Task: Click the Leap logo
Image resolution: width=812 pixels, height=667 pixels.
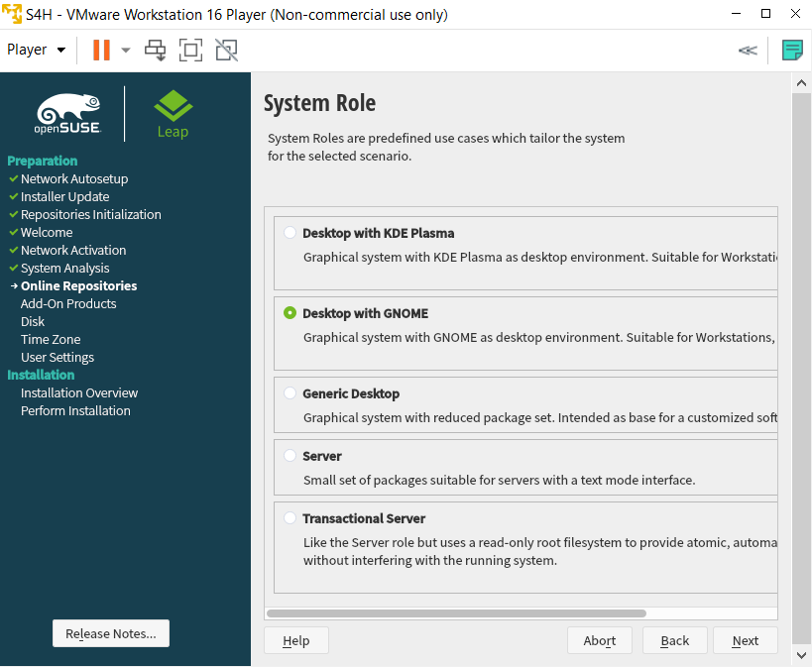Action: click(173, 114)
